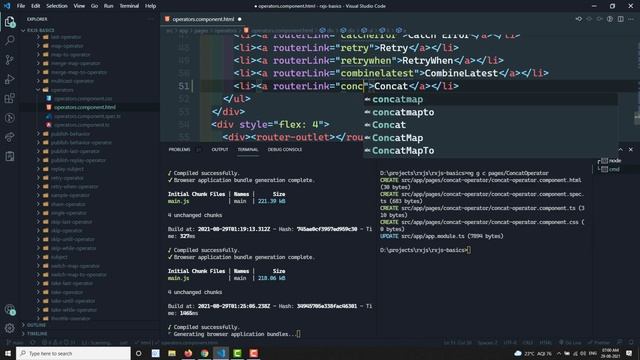Open the notification center in system tray
The width and height of the screenshot is (640, 360).
(x=629, y=353)
